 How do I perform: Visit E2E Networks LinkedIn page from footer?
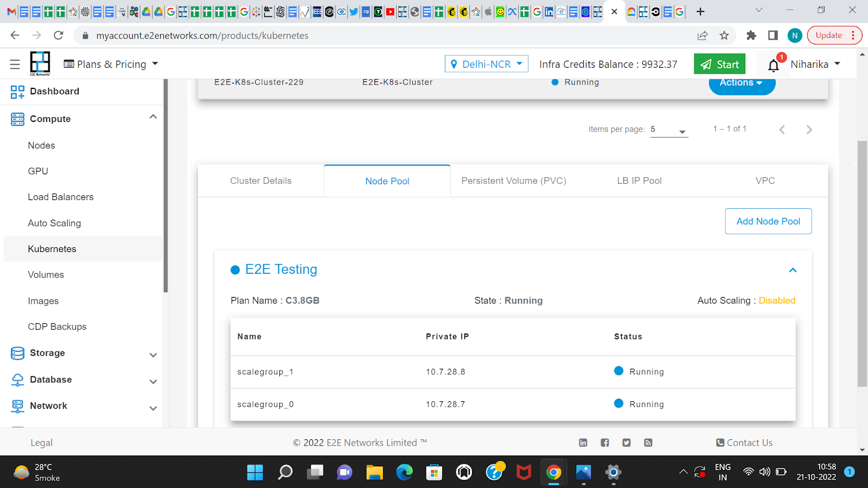click(583, 443)
